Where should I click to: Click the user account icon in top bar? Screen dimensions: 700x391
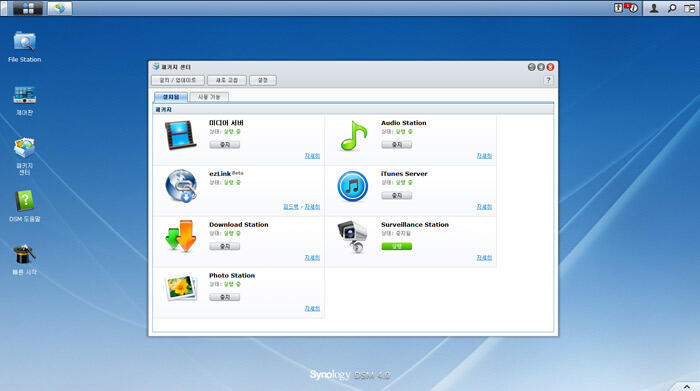click(x=654, y=8)
